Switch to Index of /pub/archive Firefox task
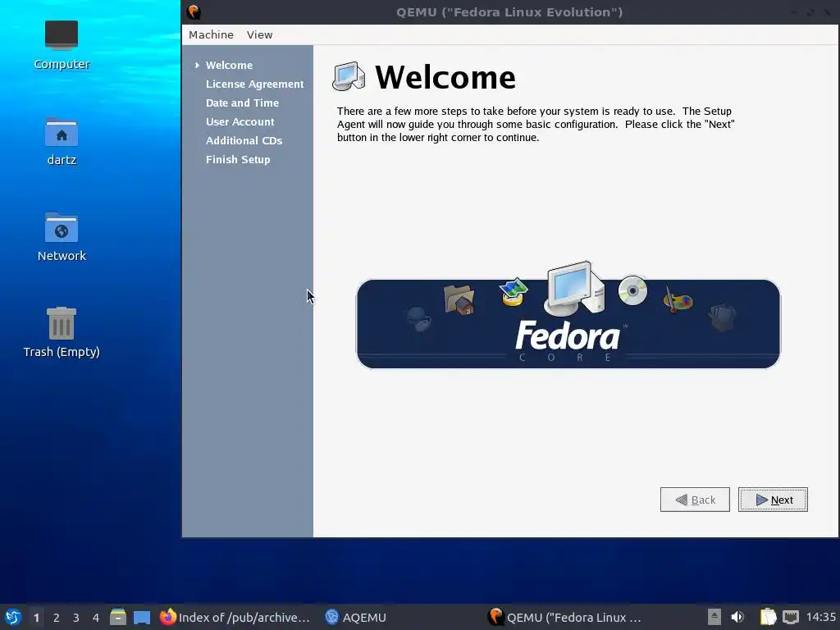840x630 pixels. click(x=235, y=617)
